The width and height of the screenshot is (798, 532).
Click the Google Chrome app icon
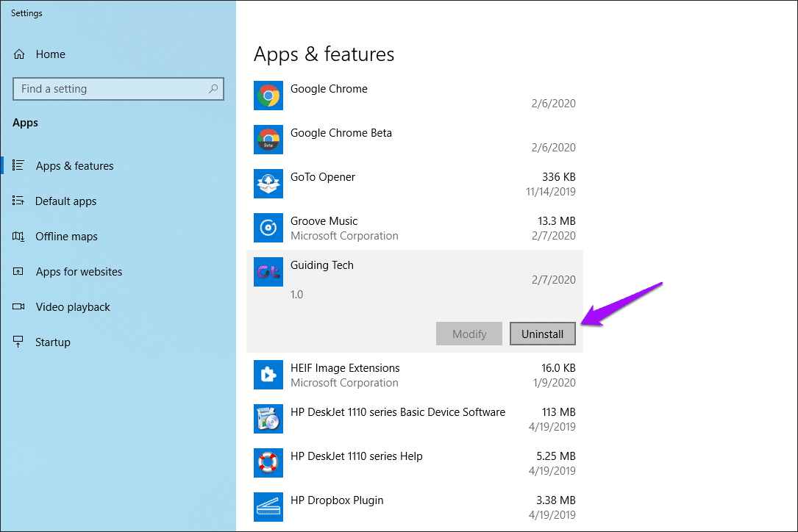[268, 96]
